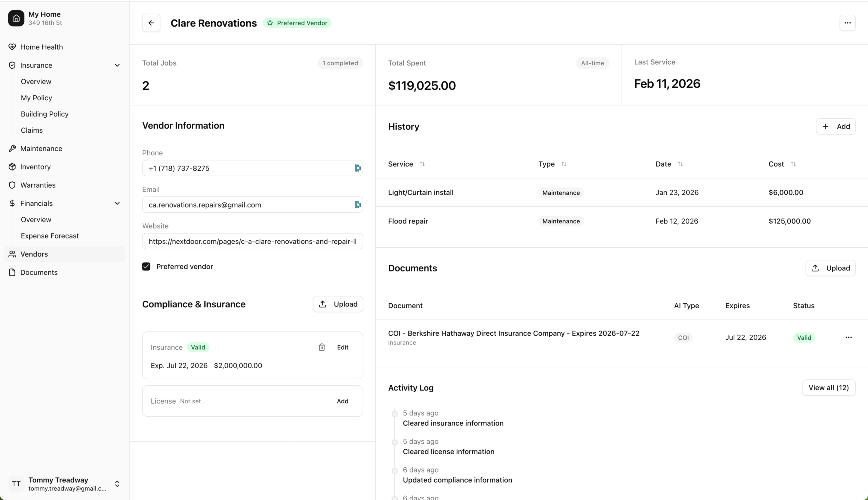Add a new History entry
This screenshot has height=500, width=868.
[x=835, y=127]
